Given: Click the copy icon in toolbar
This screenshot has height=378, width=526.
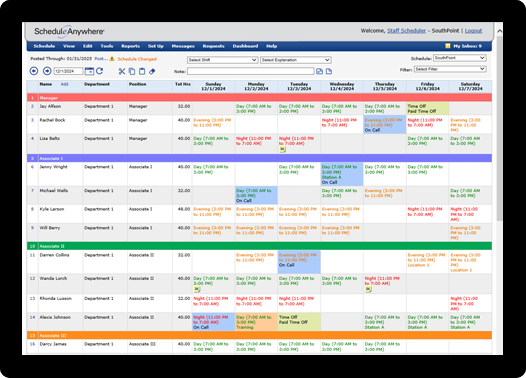Looking at the screenshot, I should [132, 71].
